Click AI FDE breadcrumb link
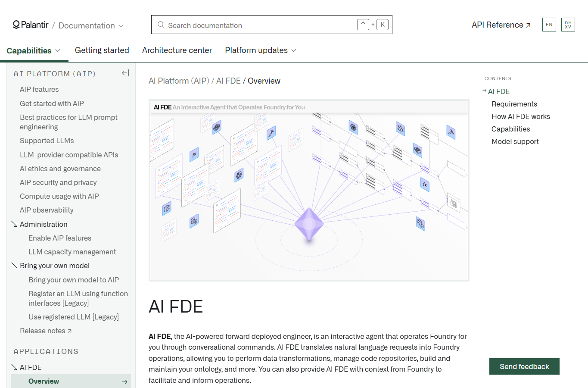Image resolution: width=588 pixels, height=388 pixels. [228, 81]
